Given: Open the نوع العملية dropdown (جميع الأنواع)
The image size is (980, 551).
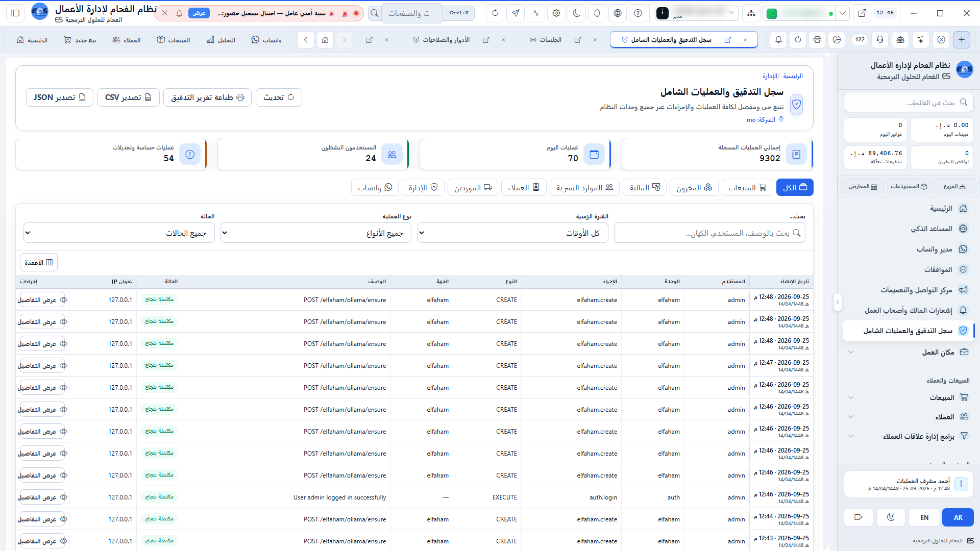Looking at the screenshot, I should [316, 233].
